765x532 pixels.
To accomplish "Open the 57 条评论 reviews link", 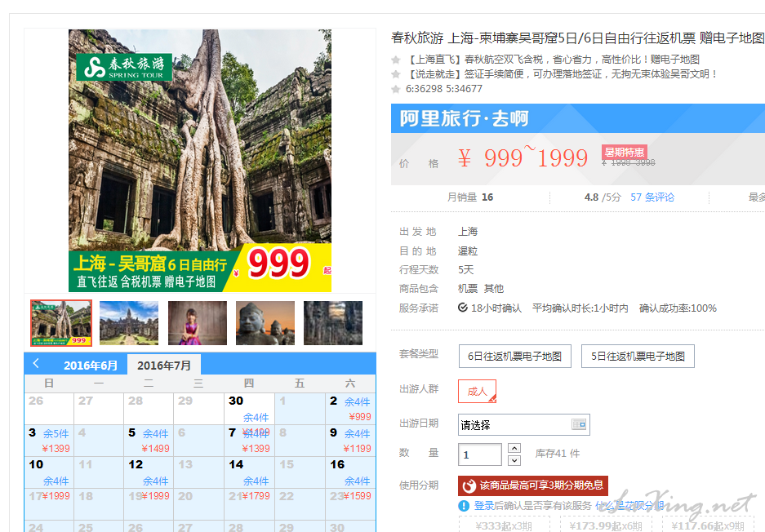I will (652, 197).
